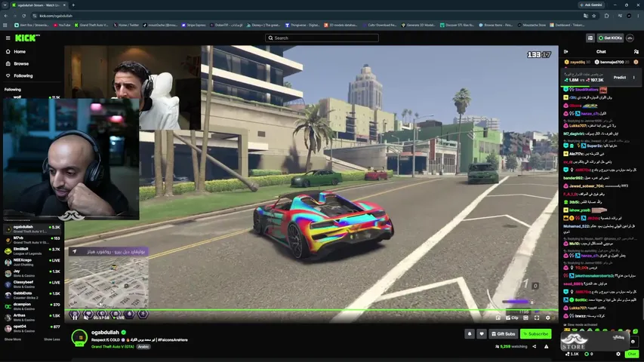Image resolution: width=644 pixels, height=362 pixels.
Task: Report the stream warning icon
Action: pyautogui.click(x=547, y=346)
